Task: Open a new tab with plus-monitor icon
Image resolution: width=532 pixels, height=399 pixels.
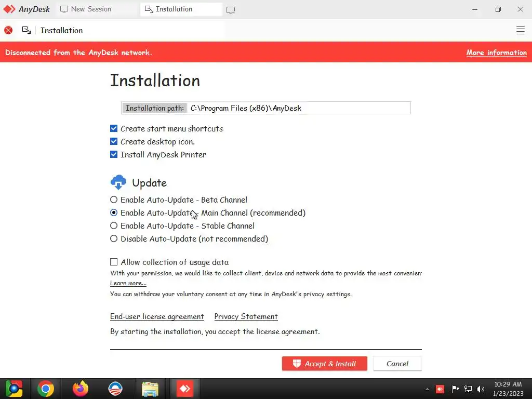Action: click(231, 10)
